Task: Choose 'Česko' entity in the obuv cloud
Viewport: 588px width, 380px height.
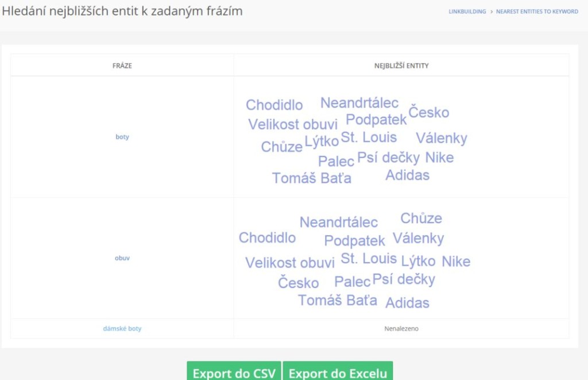Action: pos(299,283)
